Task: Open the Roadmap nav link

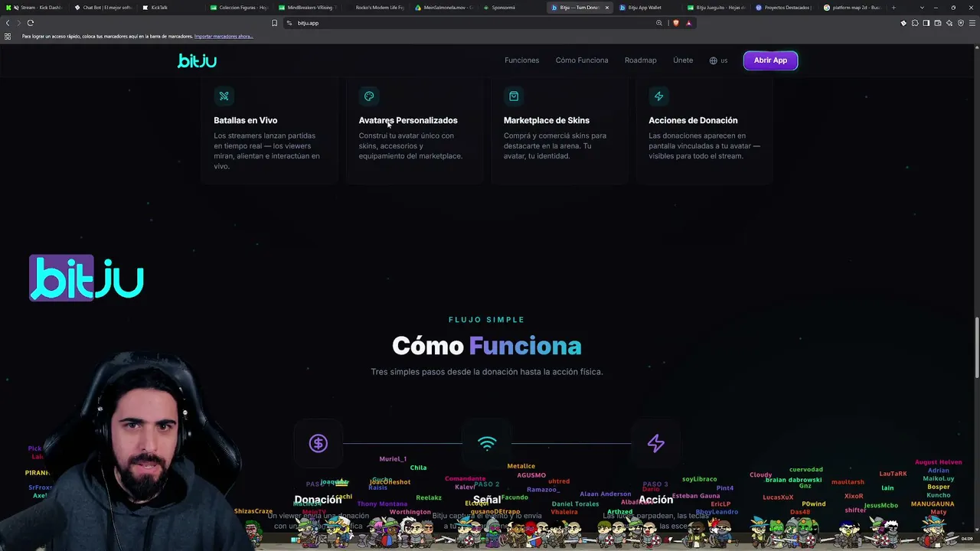Action: (x=640, y=60)
